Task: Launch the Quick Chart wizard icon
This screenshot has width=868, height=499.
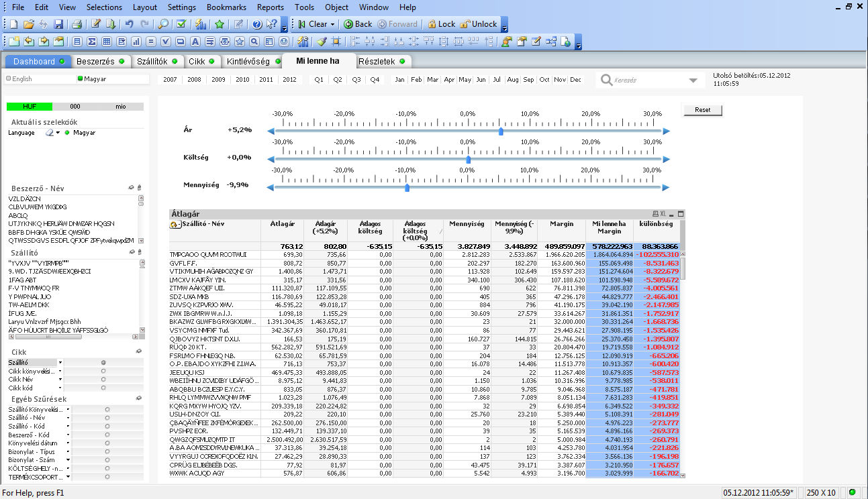Action: (200, 24)
